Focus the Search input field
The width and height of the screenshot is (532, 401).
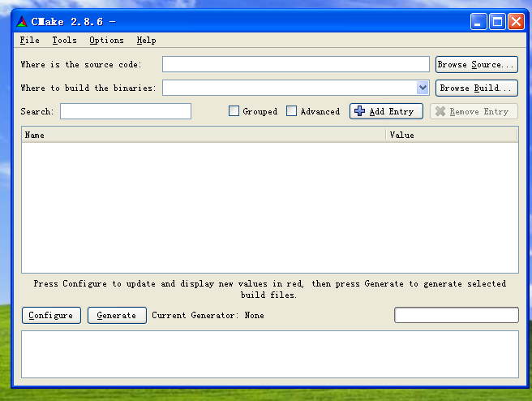pyautogui.click(x=126, y=111)
